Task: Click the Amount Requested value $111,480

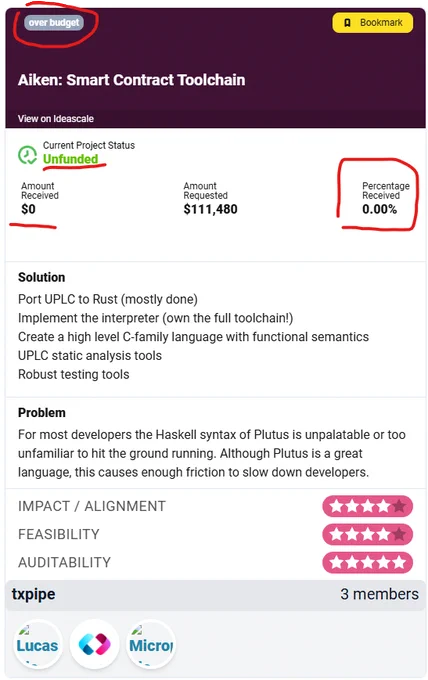Action: click(210, 209)
